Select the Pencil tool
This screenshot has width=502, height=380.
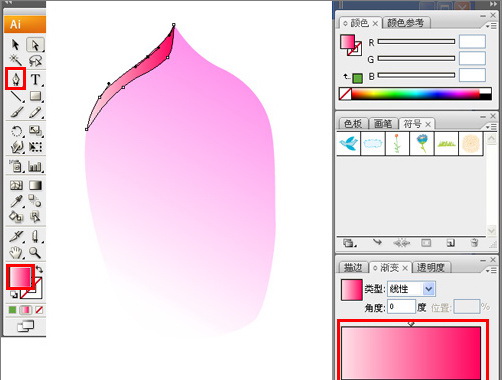pyautogui.click(x=35, y=112)
